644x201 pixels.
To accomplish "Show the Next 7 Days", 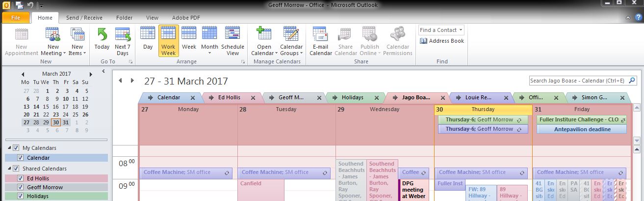I will pyautogui.click(x=123, y=42).
